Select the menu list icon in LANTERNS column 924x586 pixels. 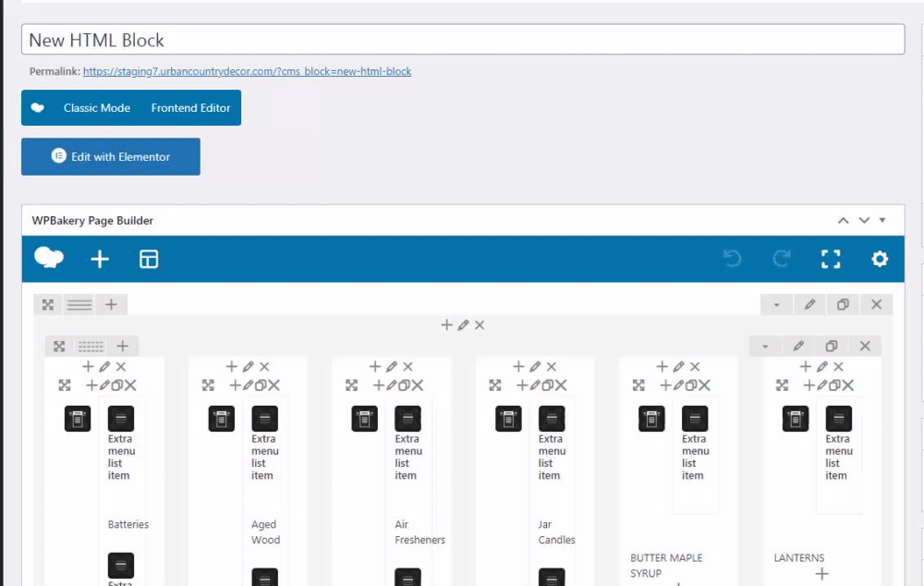pyautogui.click(x=795, y=419)
